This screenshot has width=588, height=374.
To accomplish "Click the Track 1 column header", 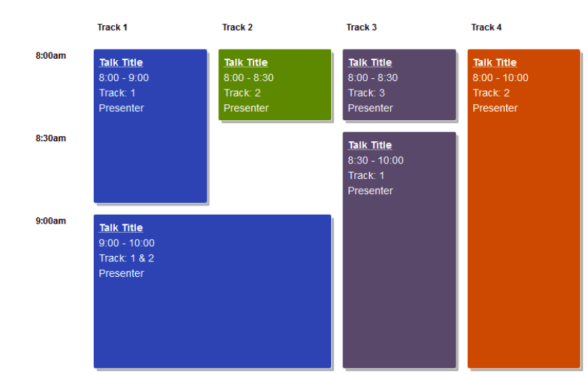I will coord(112,27).
